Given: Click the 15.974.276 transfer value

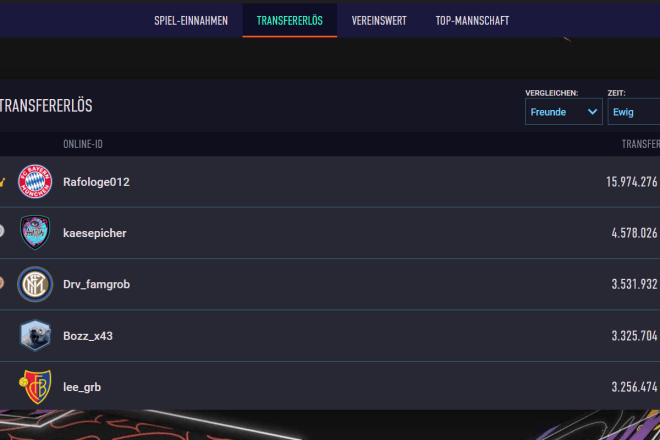Looking at the screenshot, I should pyautogui.click(x=631, y=182).
